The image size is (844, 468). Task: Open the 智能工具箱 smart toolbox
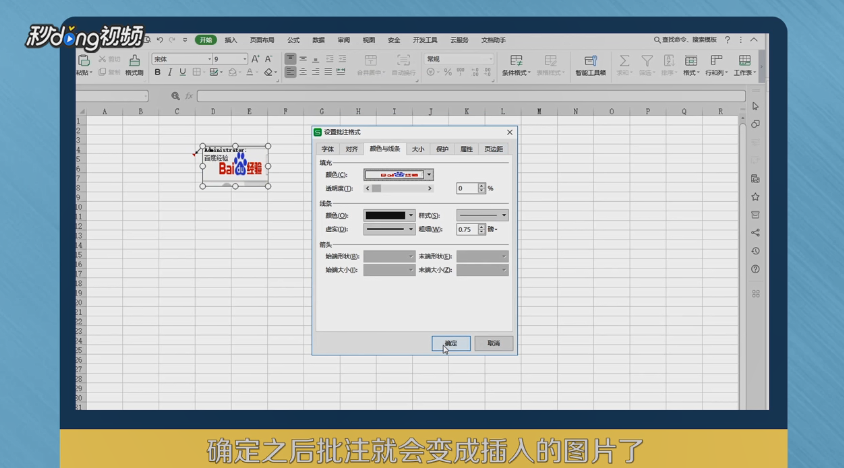[x=590, y=65]
